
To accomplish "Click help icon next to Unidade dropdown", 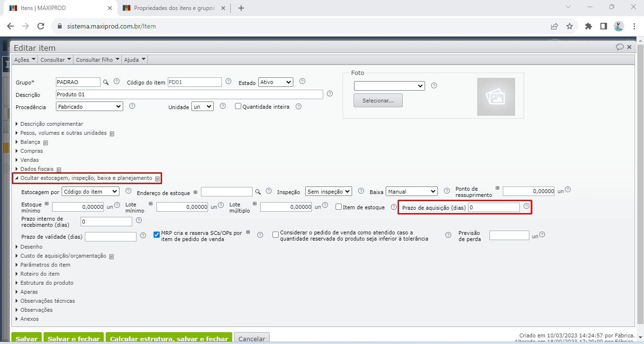I will tap(223, 106).
